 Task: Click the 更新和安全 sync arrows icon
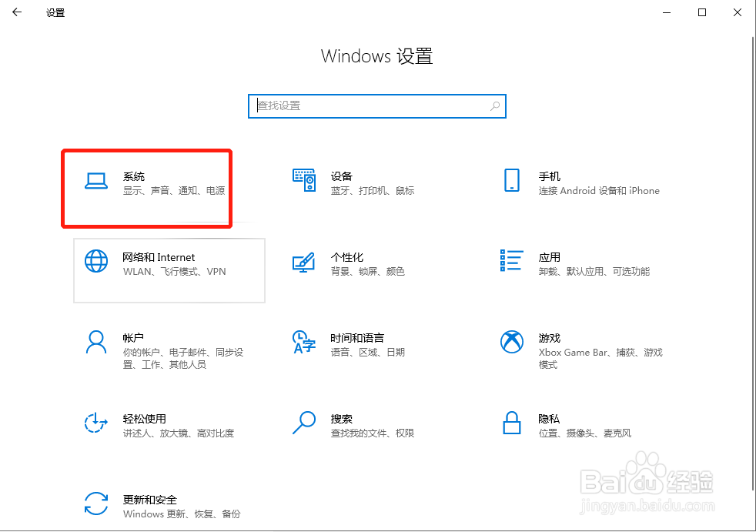[x=96, y=504]
